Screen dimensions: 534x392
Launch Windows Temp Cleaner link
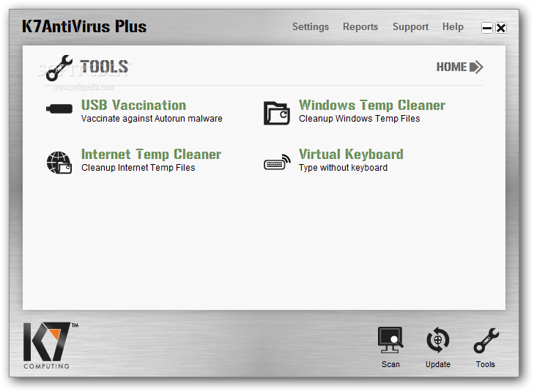[x=372, y=106]
